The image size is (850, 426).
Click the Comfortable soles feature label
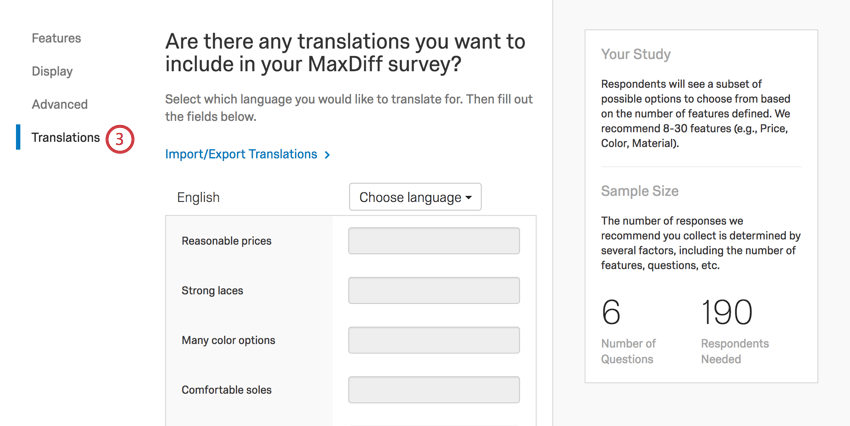226,390
